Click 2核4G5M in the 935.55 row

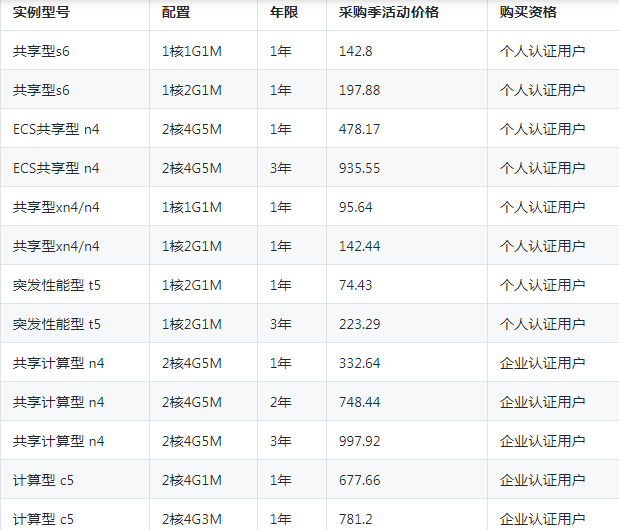(x=192, y=169)
